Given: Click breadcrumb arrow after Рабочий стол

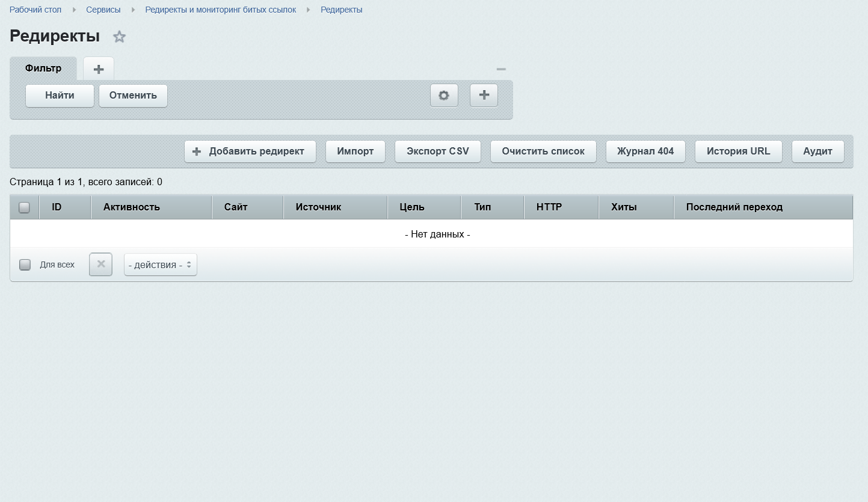Looking at the screenshot, I should [x=74, y=10].
